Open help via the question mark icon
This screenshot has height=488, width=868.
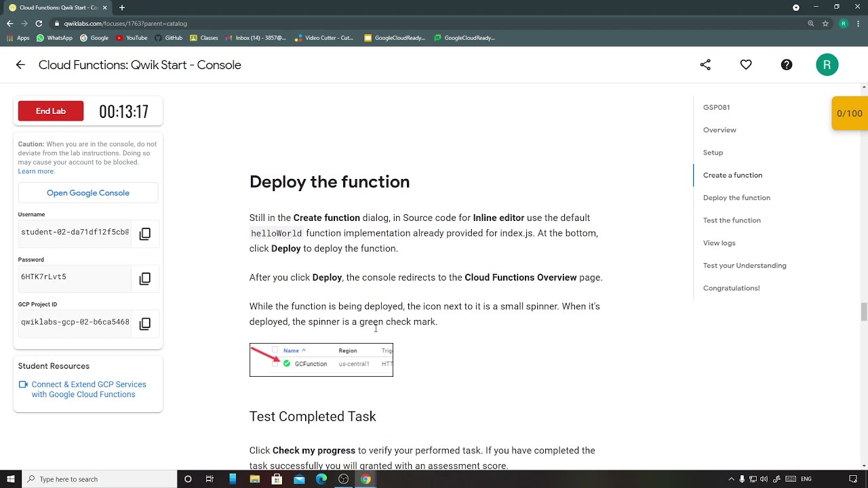click(x=787, y=65)
